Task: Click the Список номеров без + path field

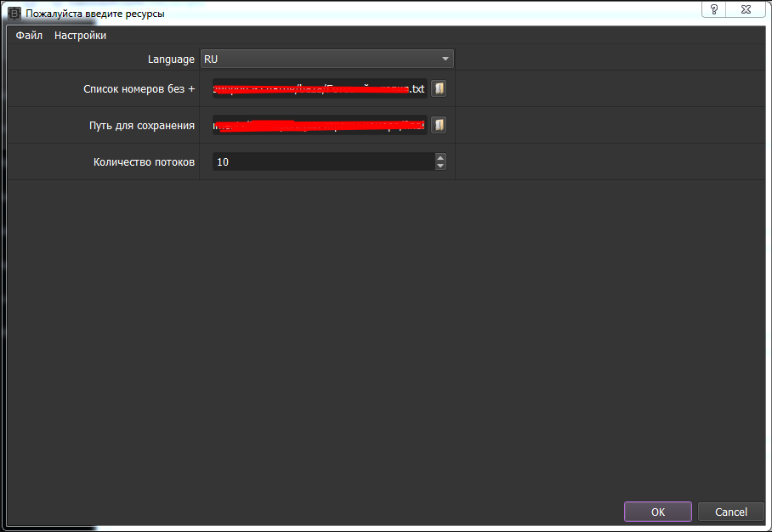Action: click(x=320, y=88)
